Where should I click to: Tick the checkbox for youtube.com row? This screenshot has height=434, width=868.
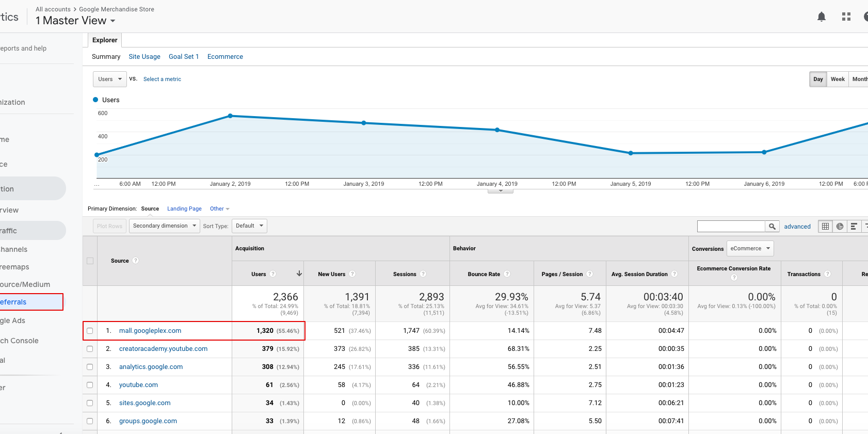coord(90,385)
